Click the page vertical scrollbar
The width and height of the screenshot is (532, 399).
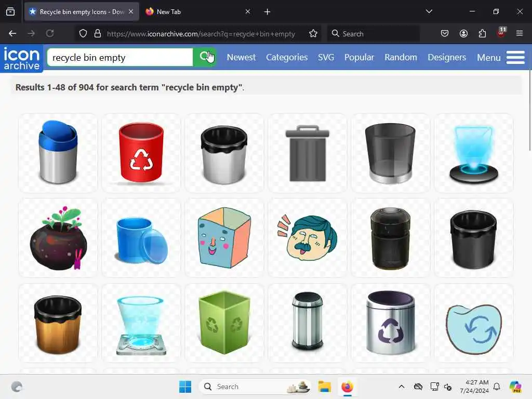tap(529, 110)
